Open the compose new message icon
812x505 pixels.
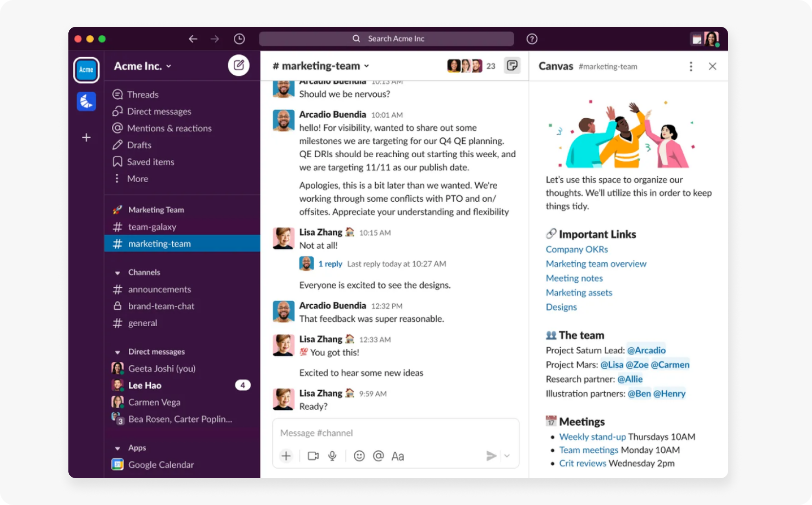tap(239, 65)
